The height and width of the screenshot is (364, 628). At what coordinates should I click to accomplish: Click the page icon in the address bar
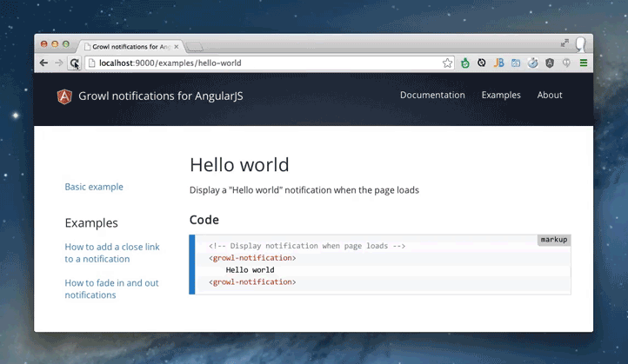pos(91,63)
